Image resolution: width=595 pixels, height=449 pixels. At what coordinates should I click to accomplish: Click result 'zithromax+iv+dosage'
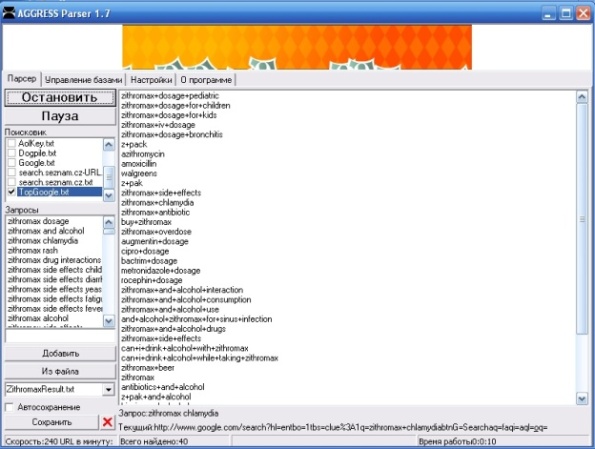[158, 125]
